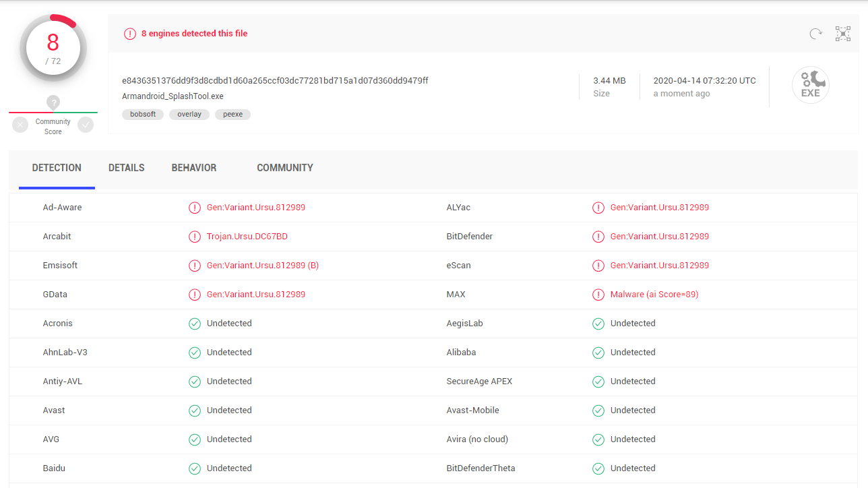
Task: Click the Acronis engine name
Action: (58, 324)
